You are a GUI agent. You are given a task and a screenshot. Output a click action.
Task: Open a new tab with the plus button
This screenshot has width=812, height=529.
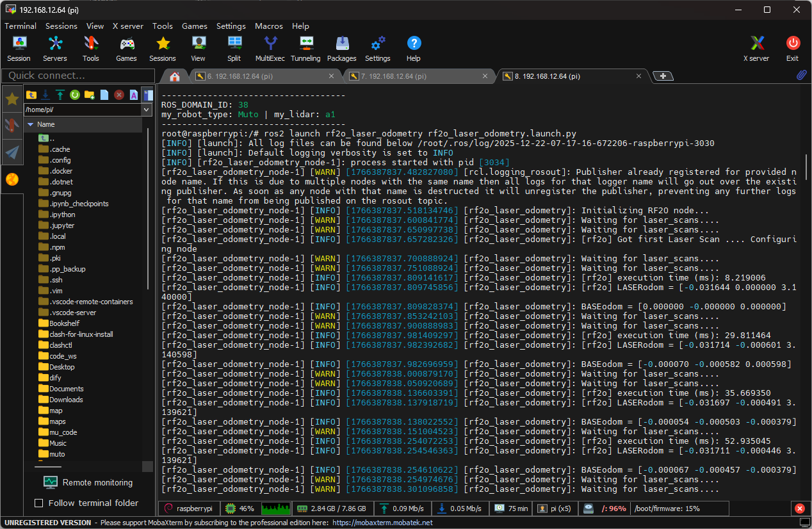[x=663, y=76]
